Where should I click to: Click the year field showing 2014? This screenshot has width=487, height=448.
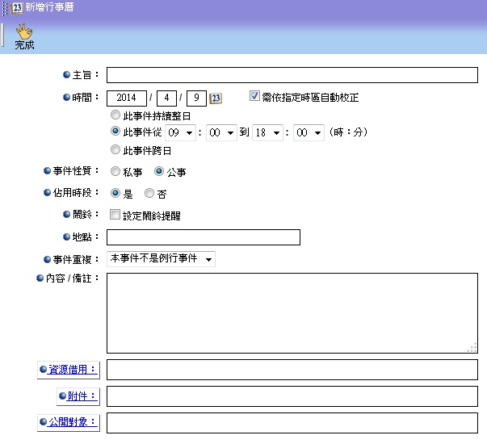(126, 98)
